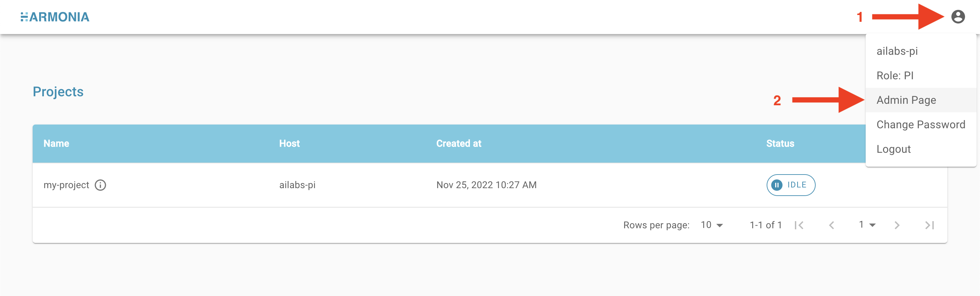Choose Change Password in the user menu
The height and width of the screenshot is (296, 980).
coord(920,125)
